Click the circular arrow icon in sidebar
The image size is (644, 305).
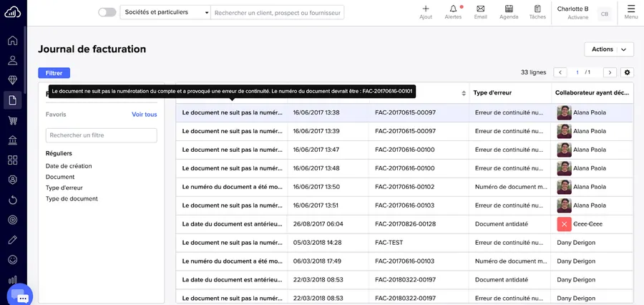click(x=13, y=200)
